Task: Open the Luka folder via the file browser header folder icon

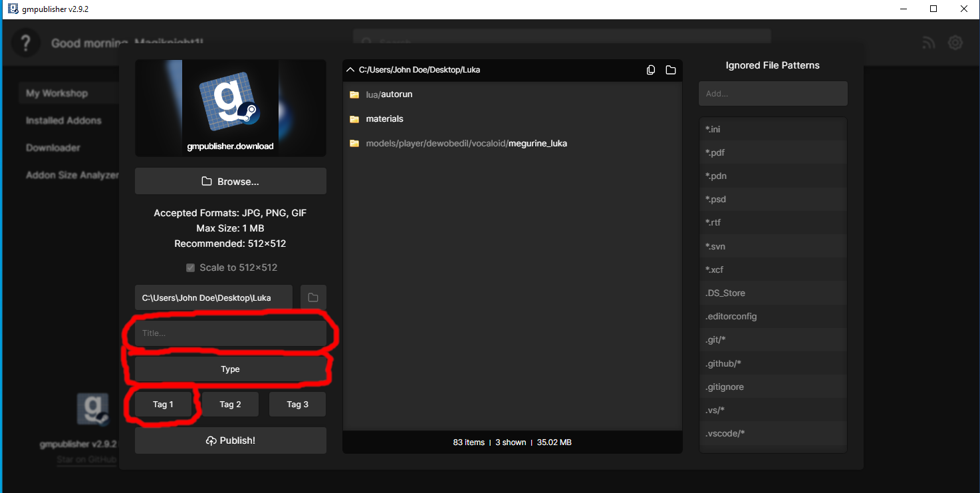Action: click(x=671, y=70)
